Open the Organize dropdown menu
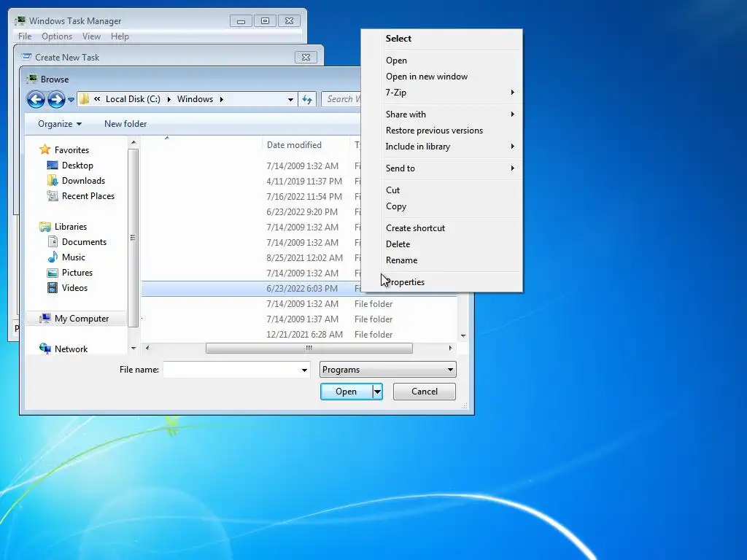 tap(60, 124)
